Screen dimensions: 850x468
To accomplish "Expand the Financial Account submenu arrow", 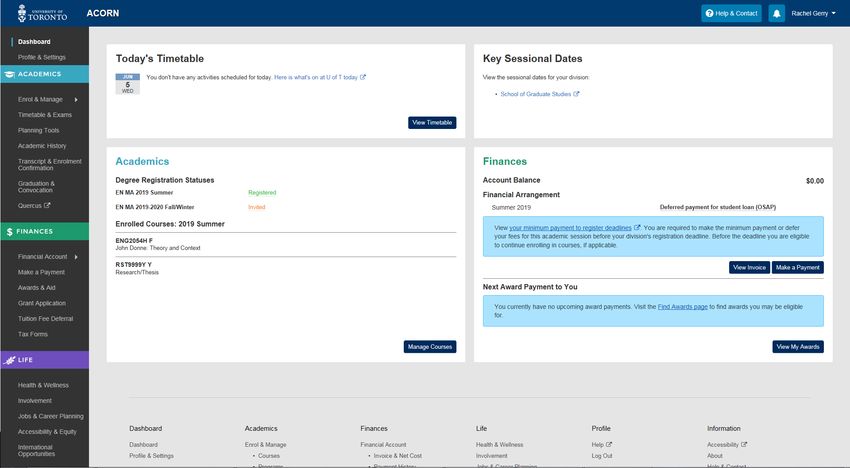I will [x=76, y=257].
